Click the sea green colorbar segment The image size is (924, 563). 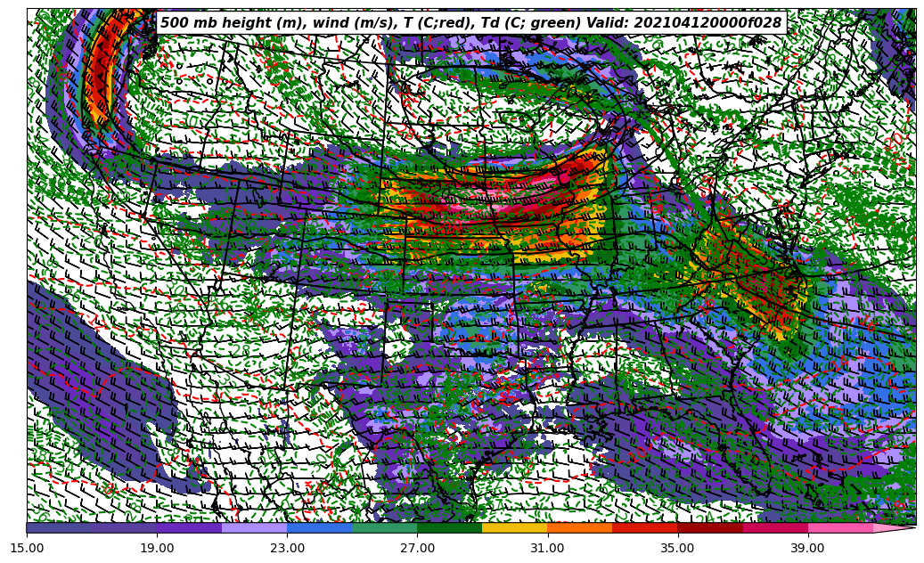click(x=384, y=527)
